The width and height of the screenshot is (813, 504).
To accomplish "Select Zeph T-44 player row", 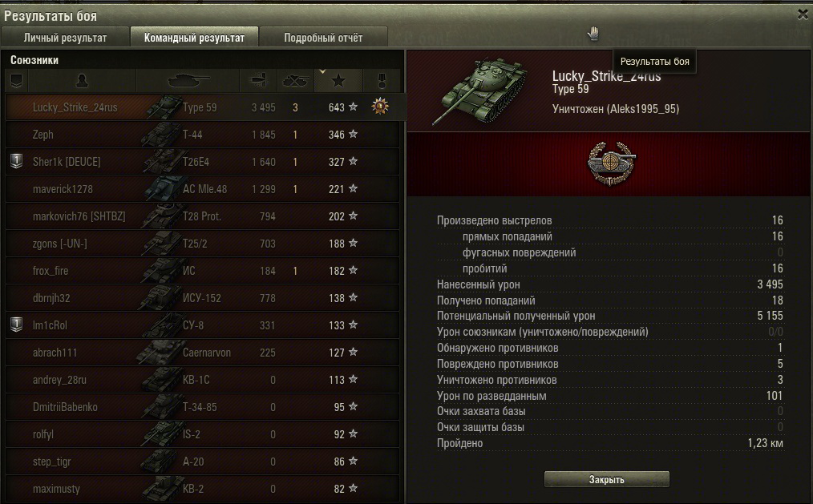I will pos(203,134).
